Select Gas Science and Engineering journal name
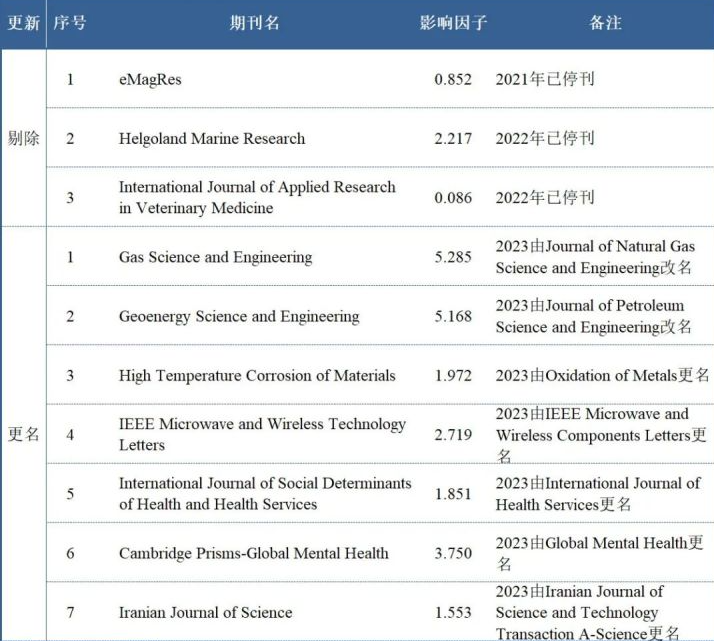The height and width of the screenshot is (641, 714). pos(215,257)
